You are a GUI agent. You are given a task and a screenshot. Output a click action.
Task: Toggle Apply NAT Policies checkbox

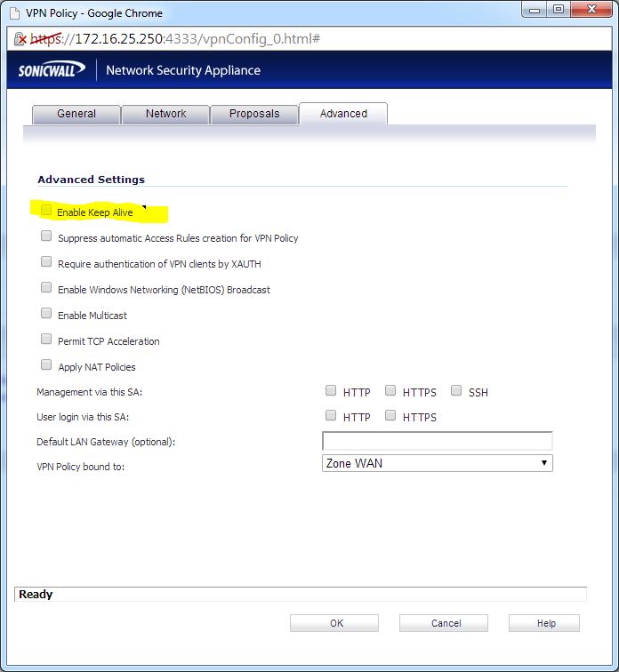46,364
